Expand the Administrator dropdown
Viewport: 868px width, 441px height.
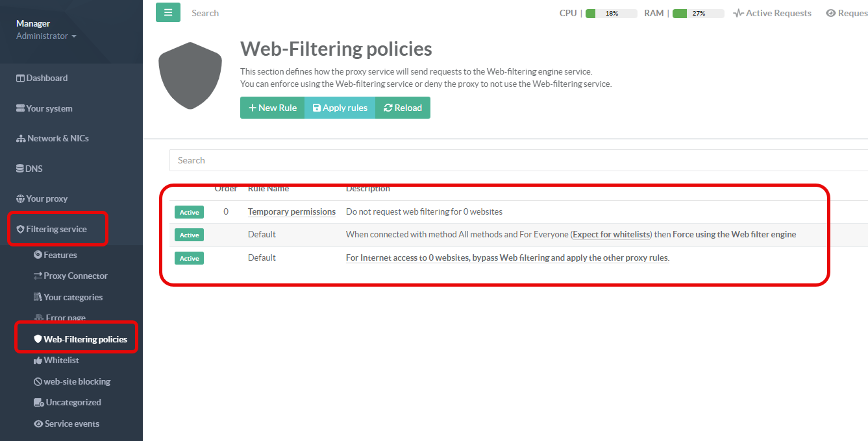point(46,36)
